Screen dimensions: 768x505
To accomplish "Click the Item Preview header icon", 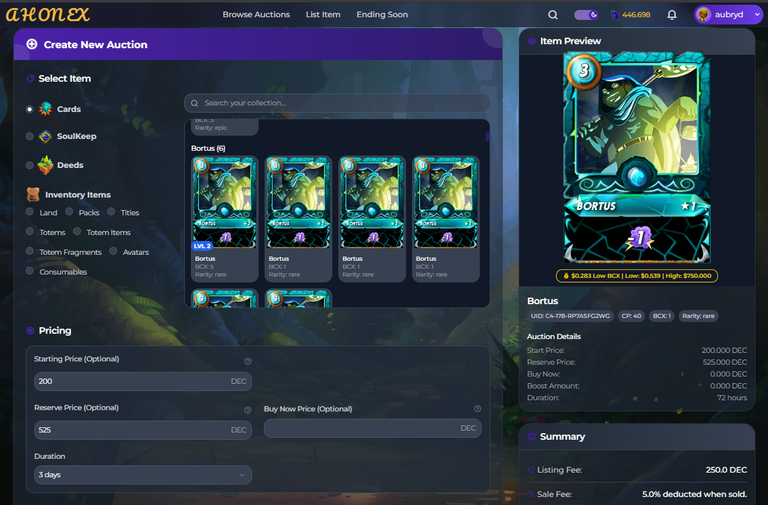I will pos(532,41).
